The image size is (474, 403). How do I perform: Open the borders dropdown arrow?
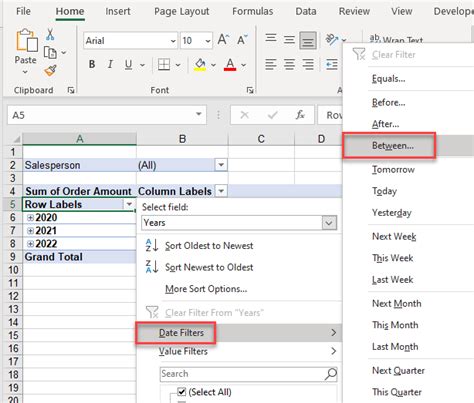click(x=178, y=65)
